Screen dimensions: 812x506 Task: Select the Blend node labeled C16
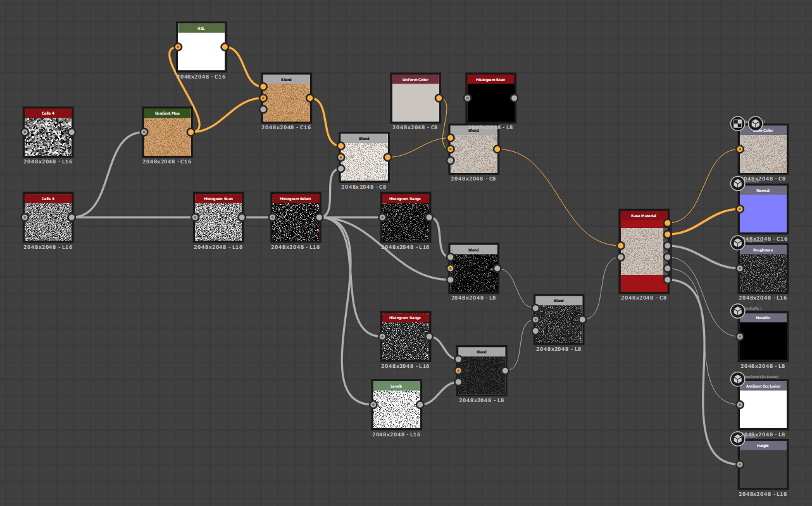click(286, 98)
